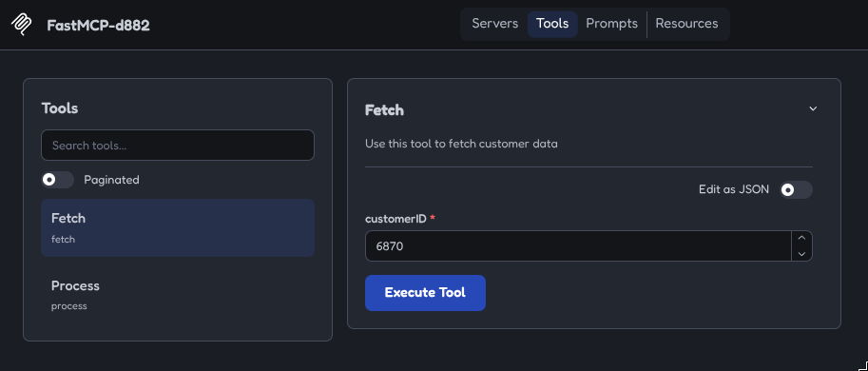Screen dimensions: 868x371
Task: Select the Process tool in list
Action: (x=178, y=295)
